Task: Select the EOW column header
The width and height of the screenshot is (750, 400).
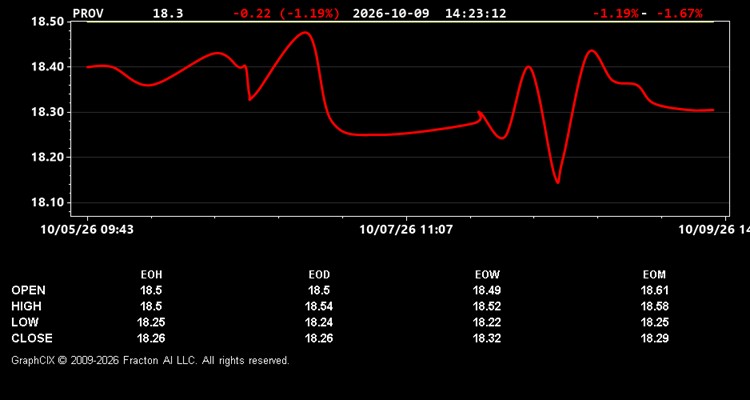Action: 487,275
